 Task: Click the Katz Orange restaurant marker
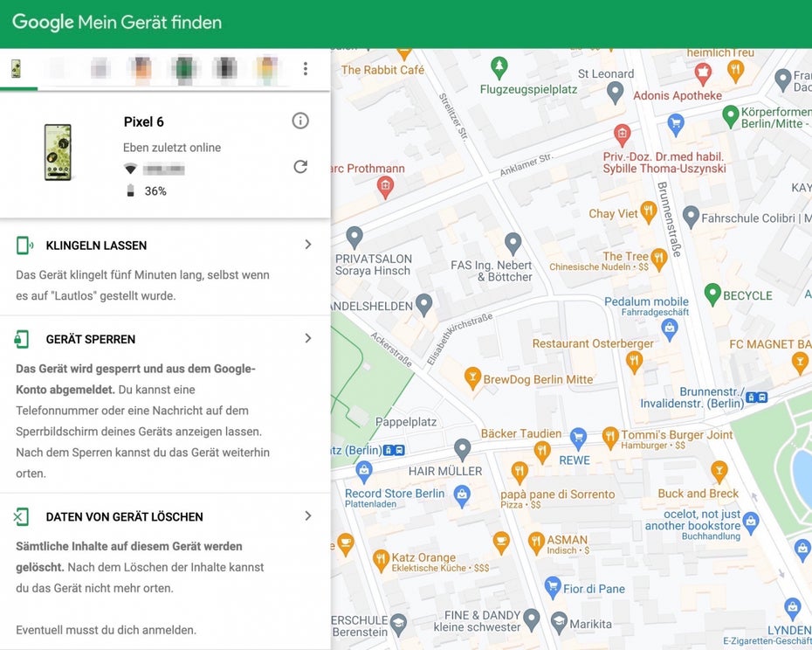(381, 561)
